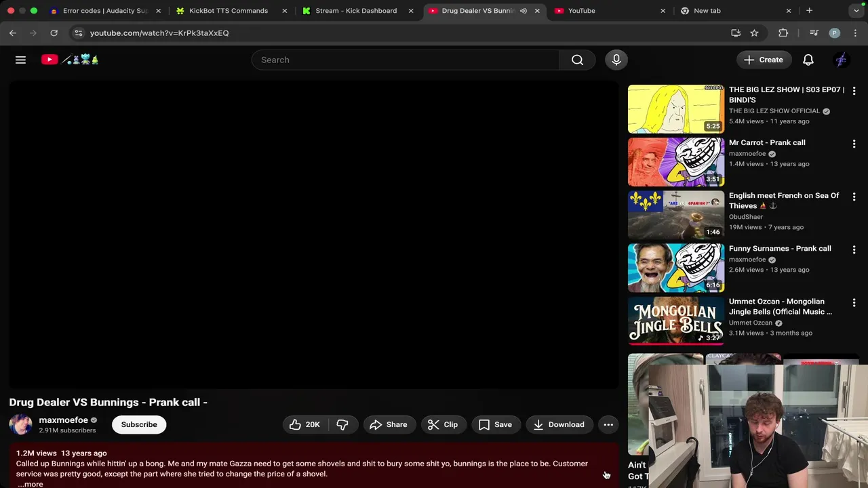The height and width of the screenshot is (488, 868).
Task: Open Mongolian Jingle Bells thumbnail
Action: coord(675,321)
